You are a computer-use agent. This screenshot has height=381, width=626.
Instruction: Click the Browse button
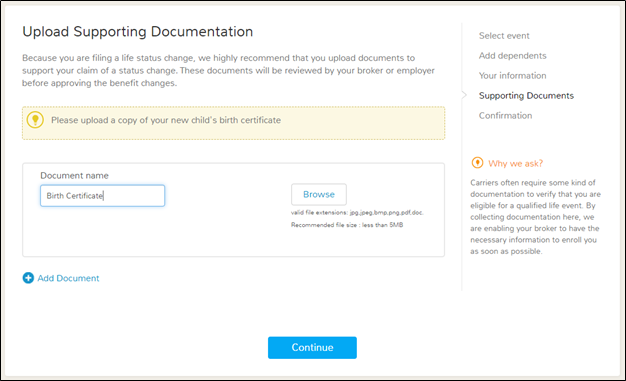click(x=319, y=194)
